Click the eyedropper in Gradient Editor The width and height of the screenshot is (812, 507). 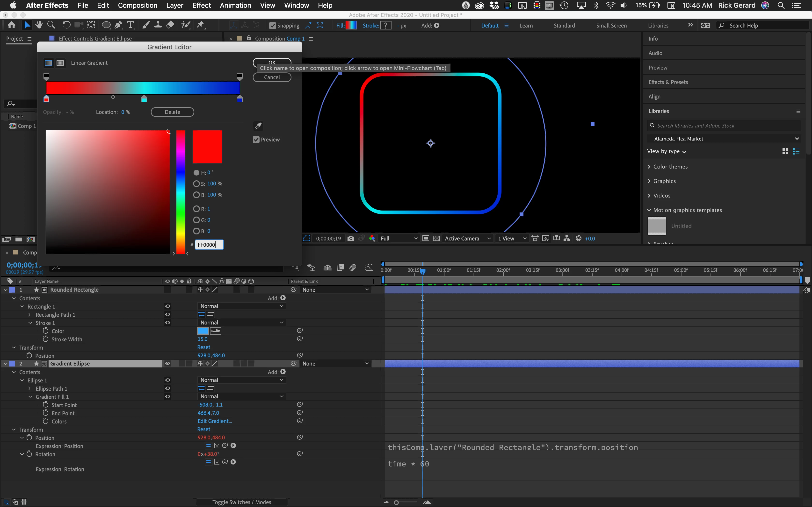258,126
